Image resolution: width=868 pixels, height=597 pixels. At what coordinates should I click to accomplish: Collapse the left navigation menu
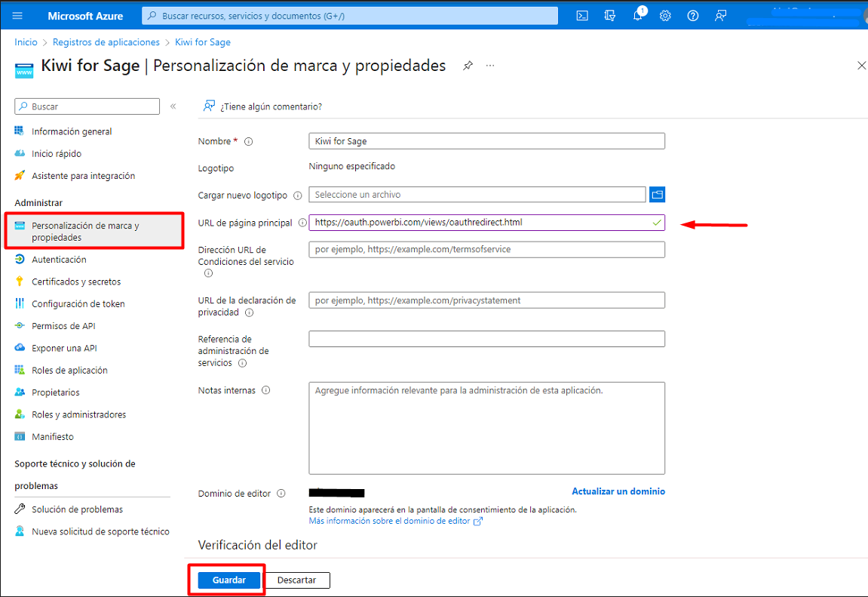(x=173, y=106)
